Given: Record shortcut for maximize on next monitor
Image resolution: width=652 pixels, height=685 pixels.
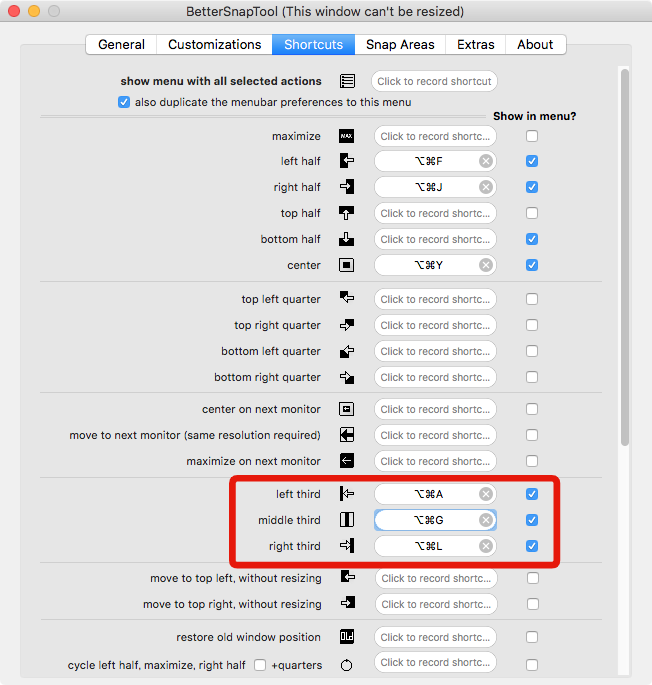Looking at the screenshot, I should pos(435,461).
